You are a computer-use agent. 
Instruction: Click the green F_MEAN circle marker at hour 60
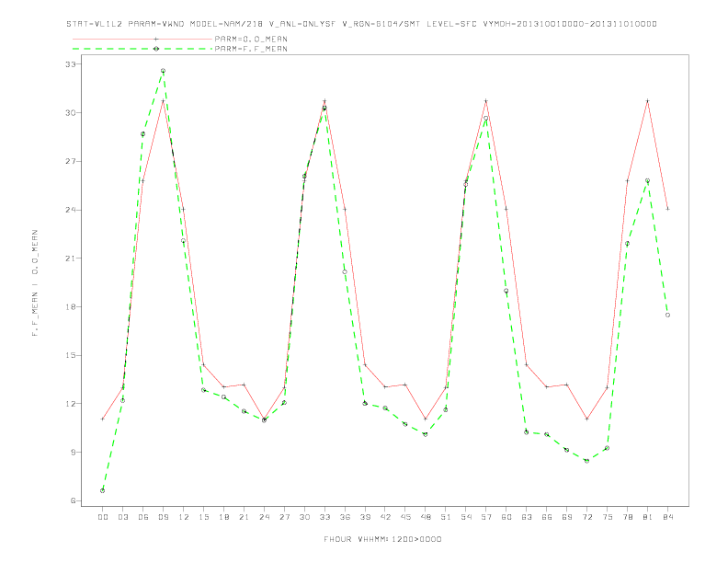(506, 291)
